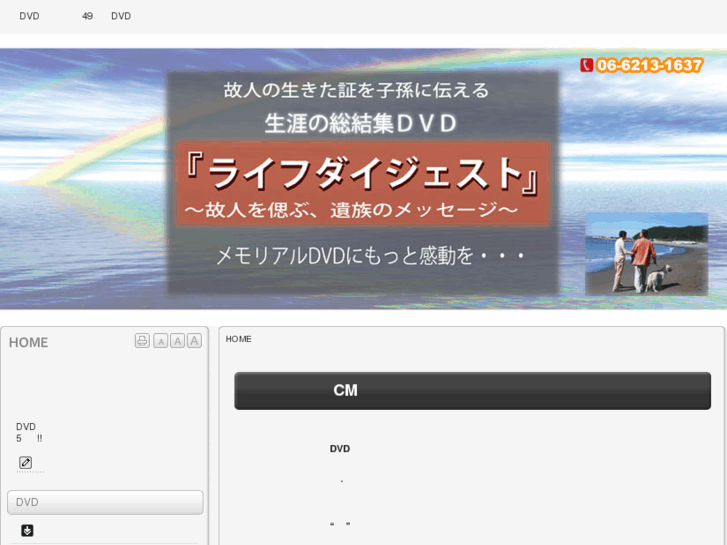The width and height of the screenshot is (727, 545).
Task: Click the 故人の生きた証を子孫に伝える text
Action: (356, 90)
